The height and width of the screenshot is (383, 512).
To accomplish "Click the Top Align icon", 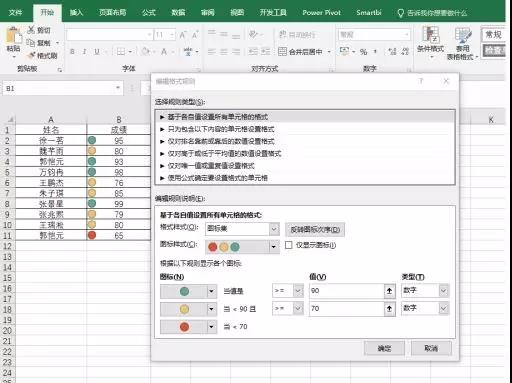I will 211,34.
